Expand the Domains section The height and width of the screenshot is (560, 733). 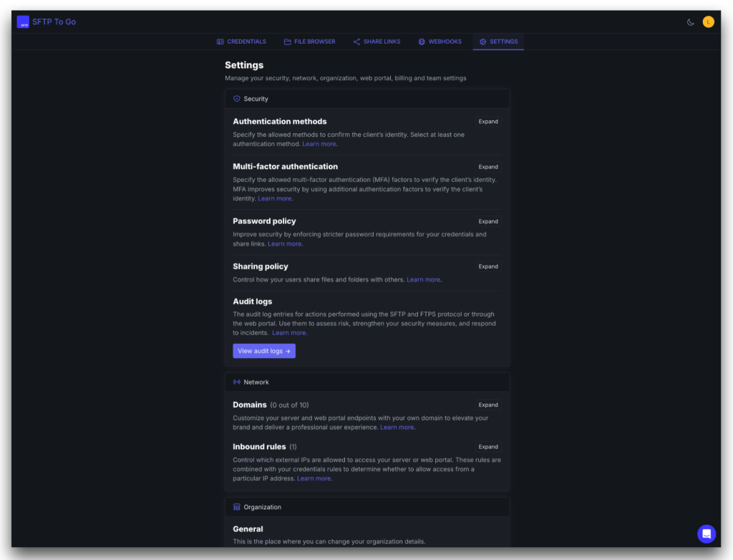(x=488, y=405)
